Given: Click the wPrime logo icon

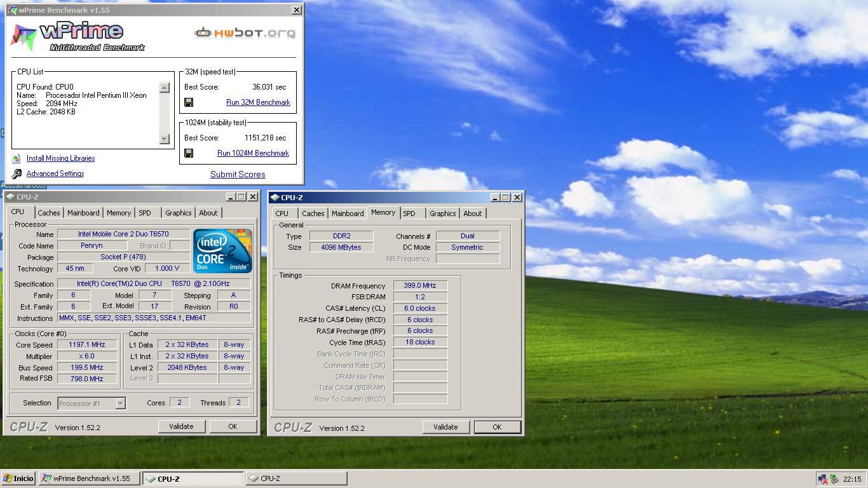Looking at the screenshot, I should pyautogui.click(x=23, y=36).
